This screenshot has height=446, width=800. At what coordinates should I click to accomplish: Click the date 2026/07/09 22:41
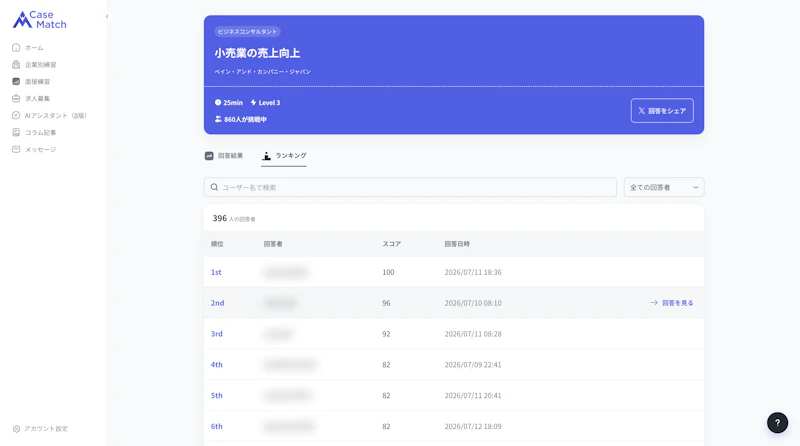click(473, 365)
